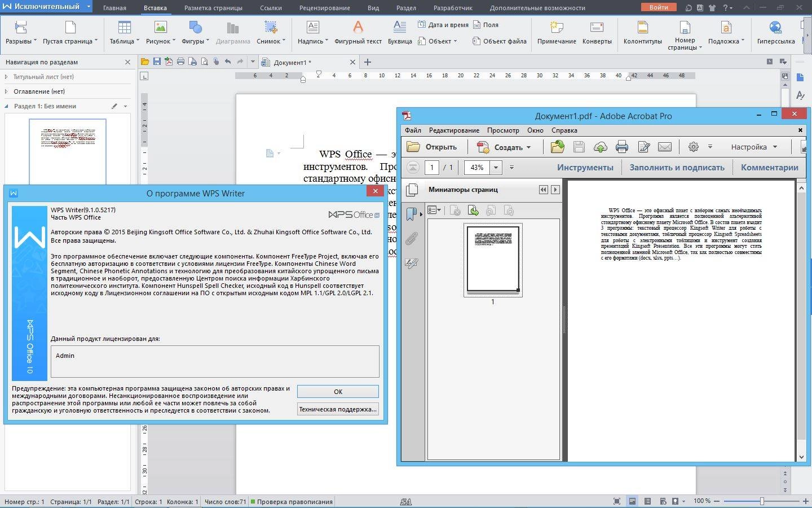This screenshot has width=812, height=508.
Task: Click the zoom out minus button in WPS status bar
Action: click(x=717, y=501)
